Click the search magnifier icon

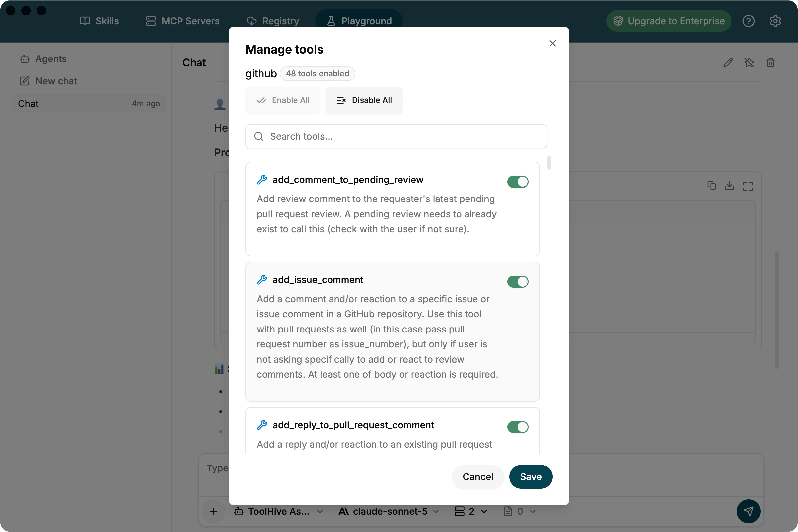pos(259,136)
